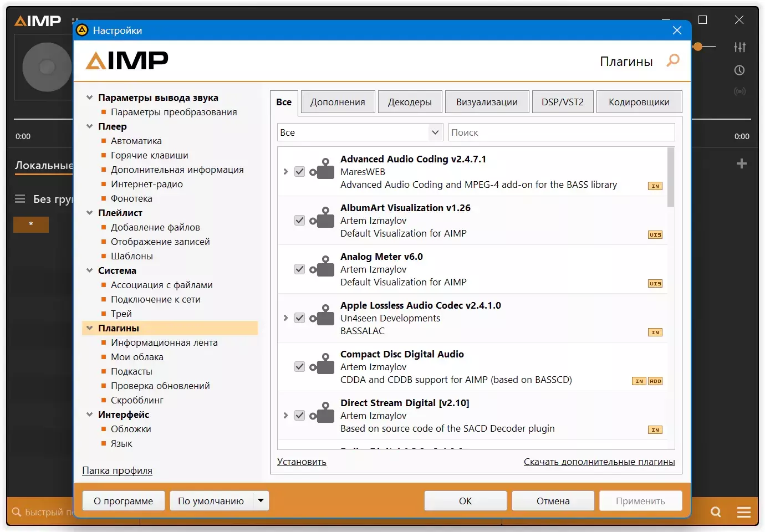
Task: Open the hamburger menu at bottom right of player
Action: [x=744, y=512]
